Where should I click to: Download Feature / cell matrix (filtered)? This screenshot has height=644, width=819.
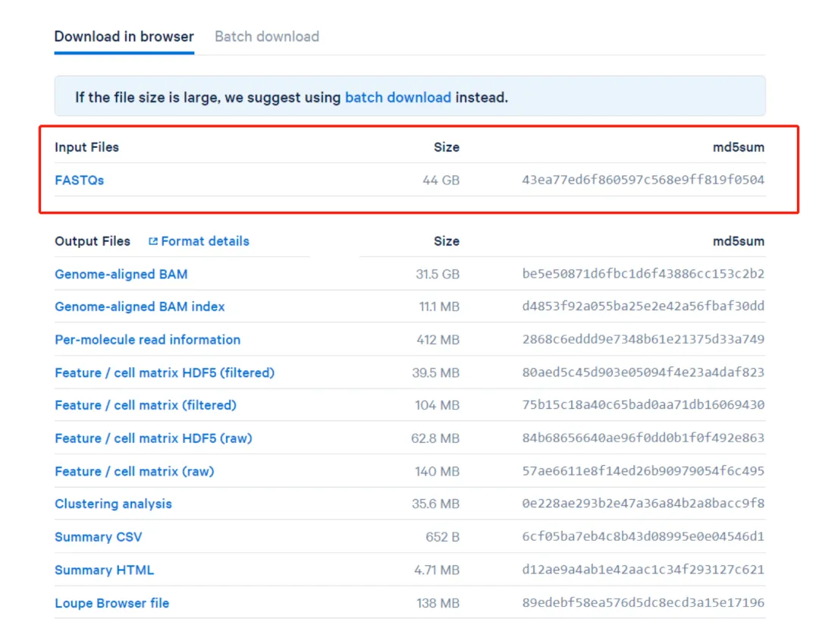pos(146,405)
